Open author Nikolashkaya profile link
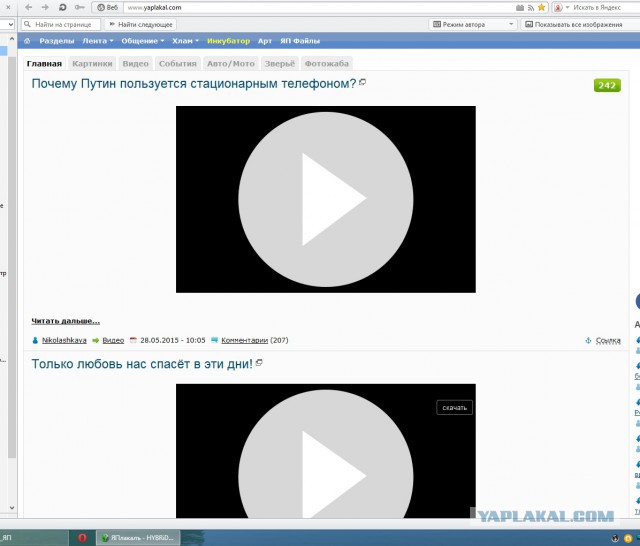Viewport: 640px width, 546px height. coord(64,340)
